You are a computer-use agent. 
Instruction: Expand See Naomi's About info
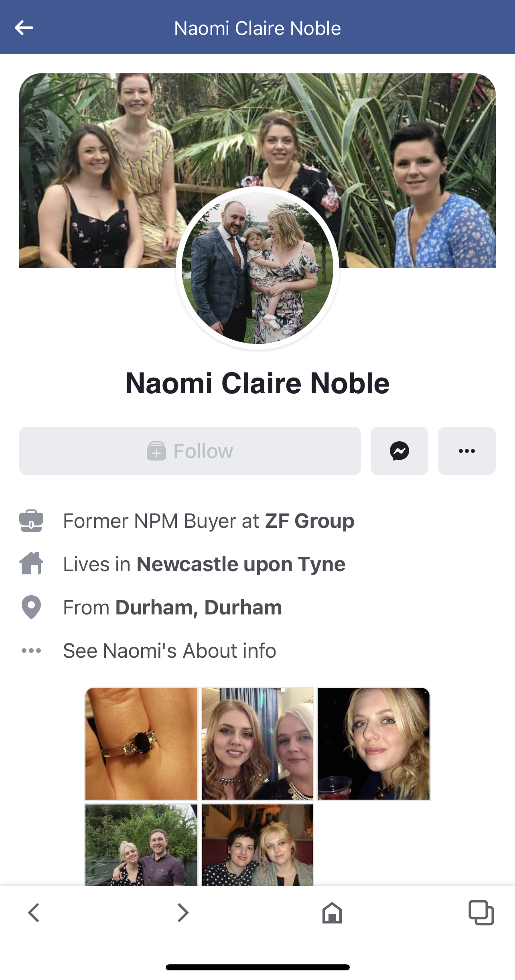coord(169,651)
